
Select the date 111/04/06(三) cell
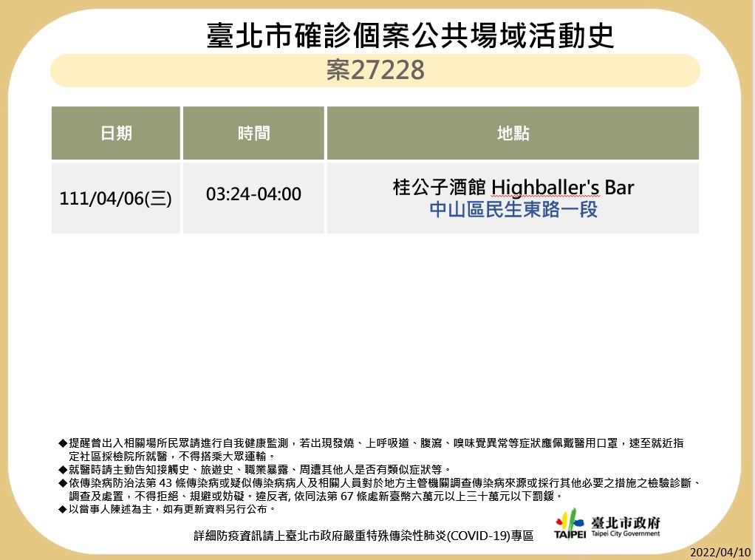pyautogui.click(x=115, y=197)
